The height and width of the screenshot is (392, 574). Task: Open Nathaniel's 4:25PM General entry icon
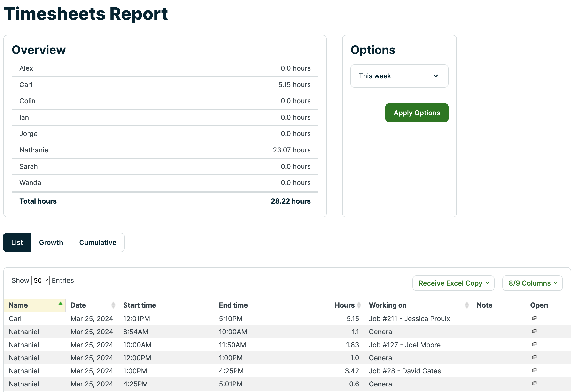(534, 384)
